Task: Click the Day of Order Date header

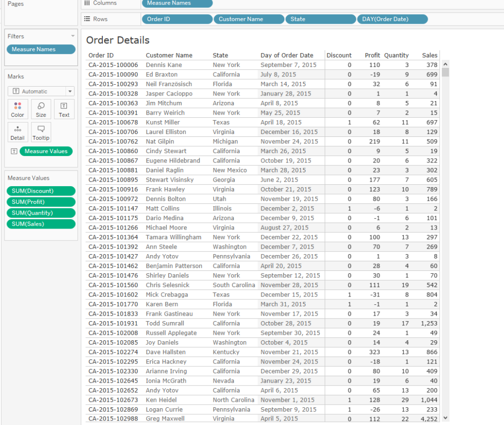Action: click(x=287, y=55)
